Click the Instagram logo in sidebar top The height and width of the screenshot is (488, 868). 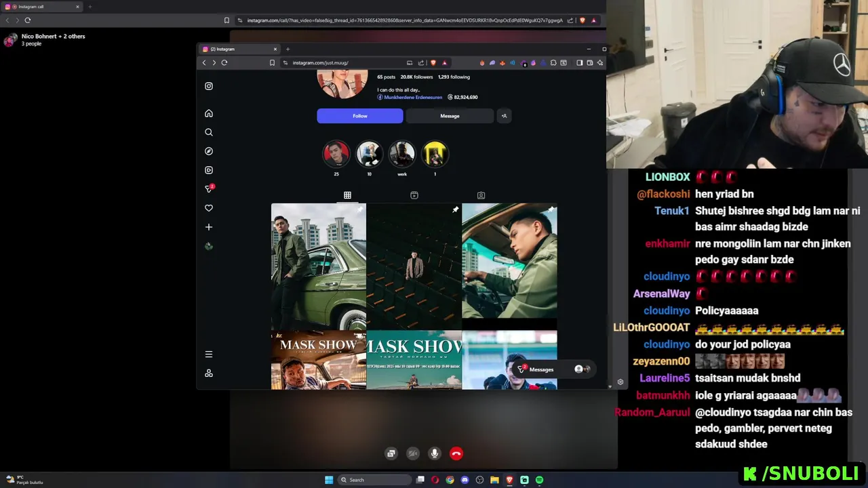209,86
